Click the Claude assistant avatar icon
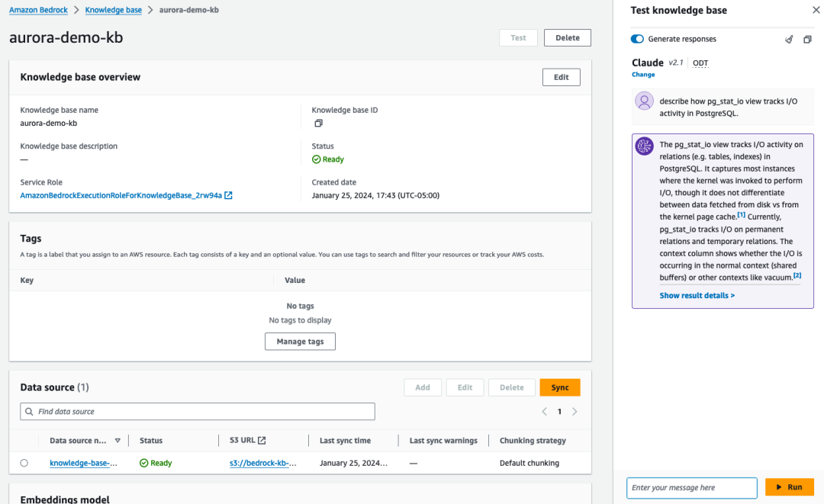The width and height of the screenshot is (824, 504). [644, 146]
